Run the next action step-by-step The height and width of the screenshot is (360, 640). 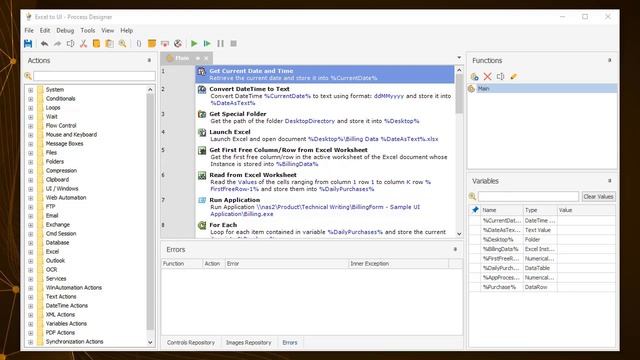(x=207, y=44)
